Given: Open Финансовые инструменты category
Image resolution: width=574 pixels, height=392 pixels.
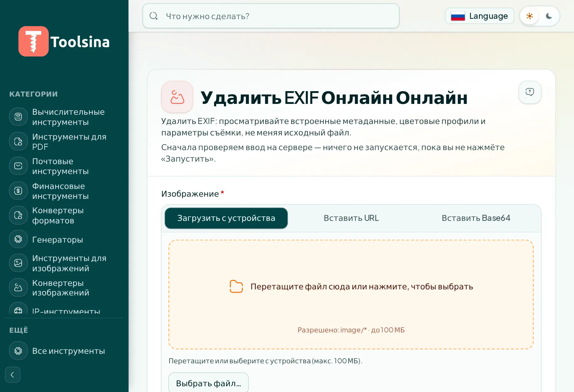Looking at the screenshot, I should (64, 191).
